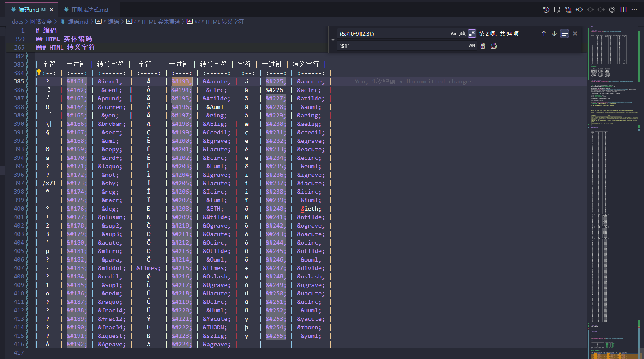The image size is (644, 359).
Task: Replace all matches icon
Action: click(x=494, y=46)
